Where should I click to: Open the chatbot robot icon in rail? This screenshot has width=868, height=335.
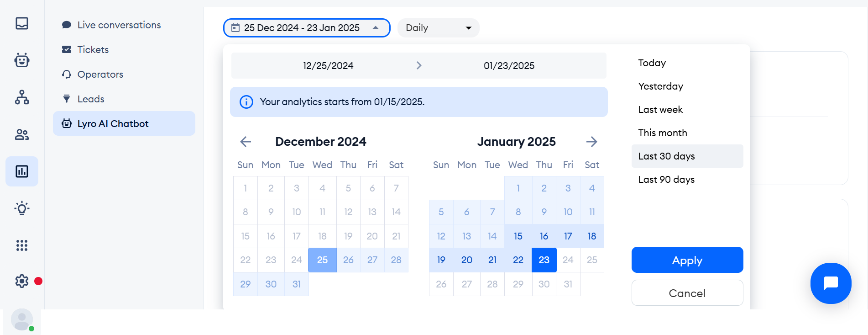[22, 60]
